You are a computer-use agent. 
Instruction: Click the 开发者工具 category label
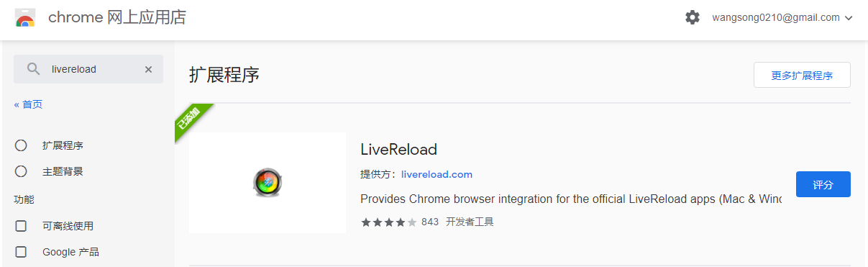coord(470,222)
